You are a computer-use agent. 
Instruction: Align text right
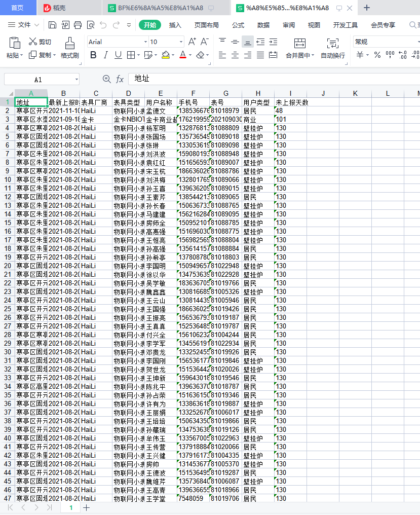pyautogui.click(x=248, y=55)
